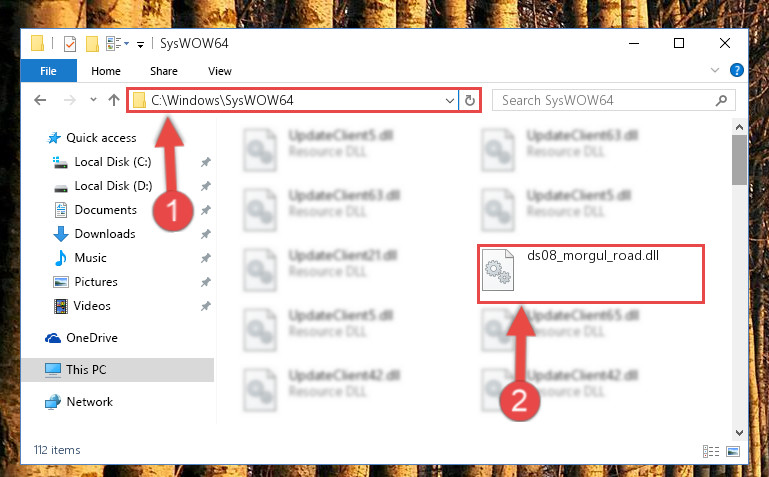Expand the ribbon with the chevron
Viewport: 769px width, 477px height.
715,70
